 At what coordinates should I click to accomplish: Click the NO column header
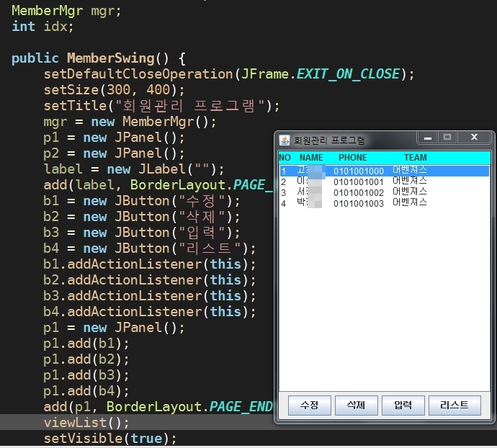click(x=285, y=157)
